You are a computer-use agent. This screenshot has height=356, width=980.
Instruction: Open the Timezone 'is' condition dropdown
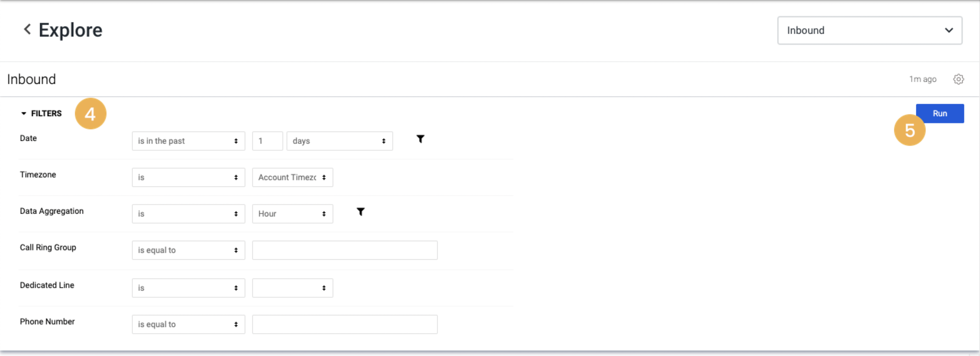point(188,177)
